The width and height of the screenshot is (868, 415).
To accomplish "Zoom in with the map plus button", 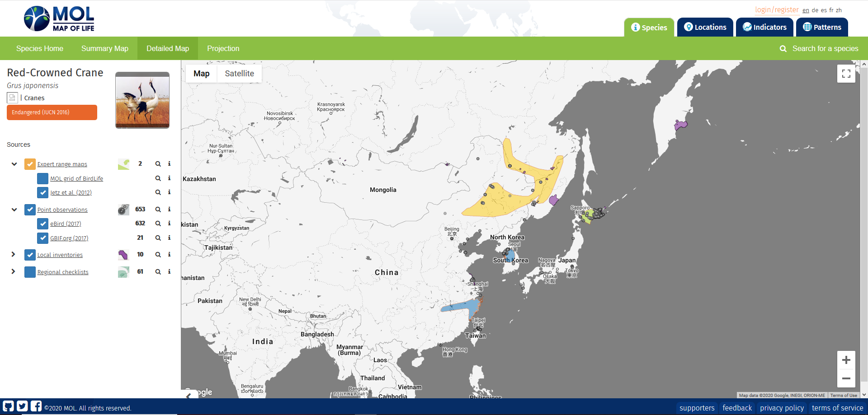I will 846,360.
